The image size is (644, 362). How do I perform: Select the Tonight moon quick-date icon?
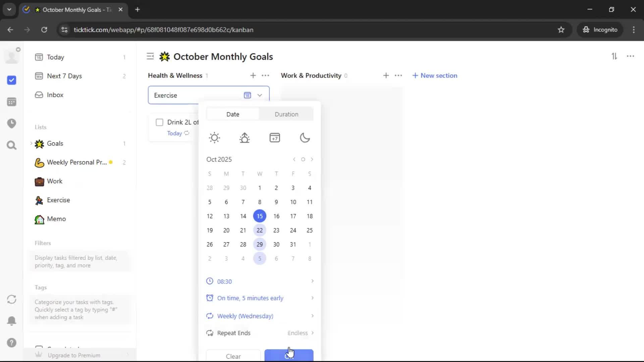click(x=305, y=138)
